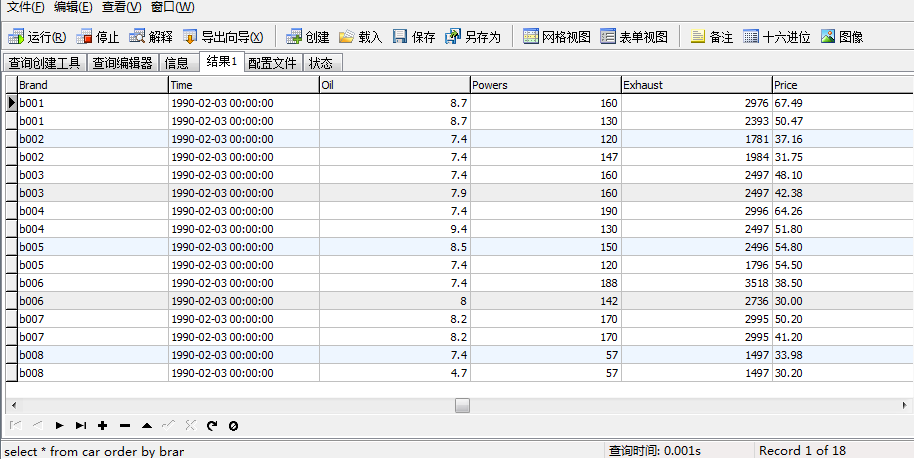This screenshot has width=914, height=459.
Task: Select the Price cell 41.20
Action: point(843,337)
